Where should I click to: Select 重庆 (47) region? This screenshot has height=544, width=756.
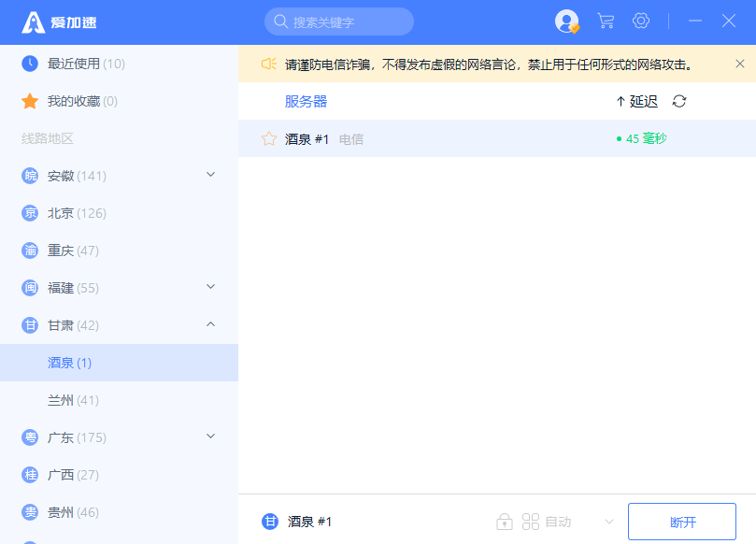119,251
